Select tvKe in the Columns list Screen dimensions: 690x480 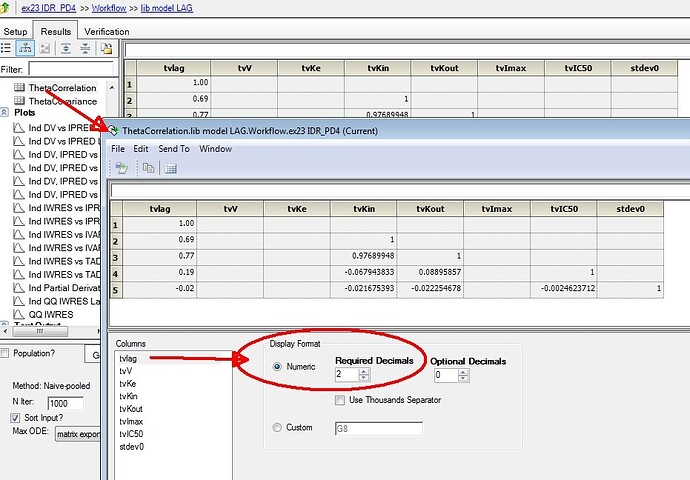point(128,384)
